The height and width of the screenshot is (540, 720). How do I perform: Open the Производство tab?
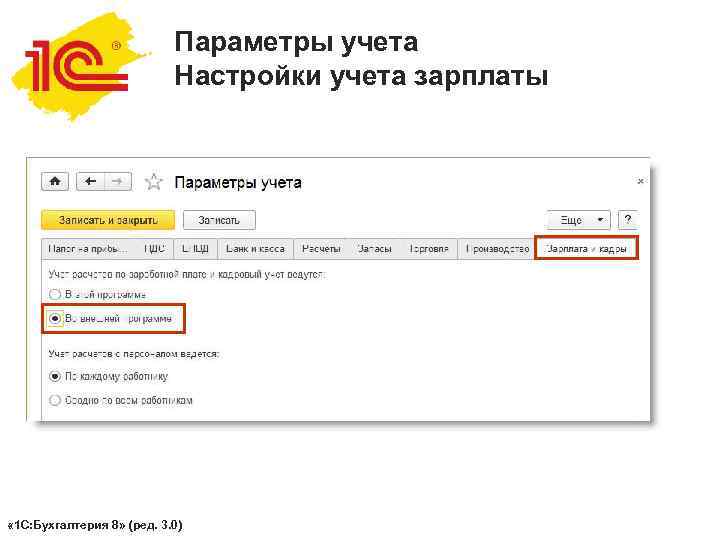click(497, 249)
